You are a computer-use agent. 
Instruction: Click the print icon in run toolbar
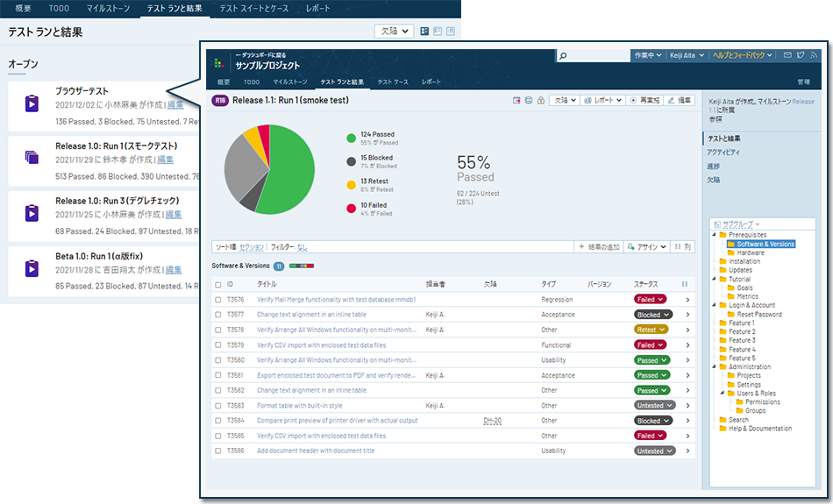click(529, 101)
